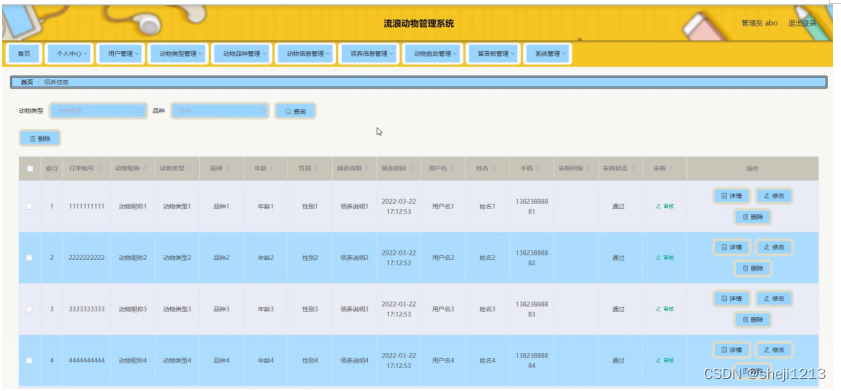Image resolution: width=841 pixels, height=391 pixels.
Task: Click 修改 for row 动物昵称4
Action: coord(774,350)
